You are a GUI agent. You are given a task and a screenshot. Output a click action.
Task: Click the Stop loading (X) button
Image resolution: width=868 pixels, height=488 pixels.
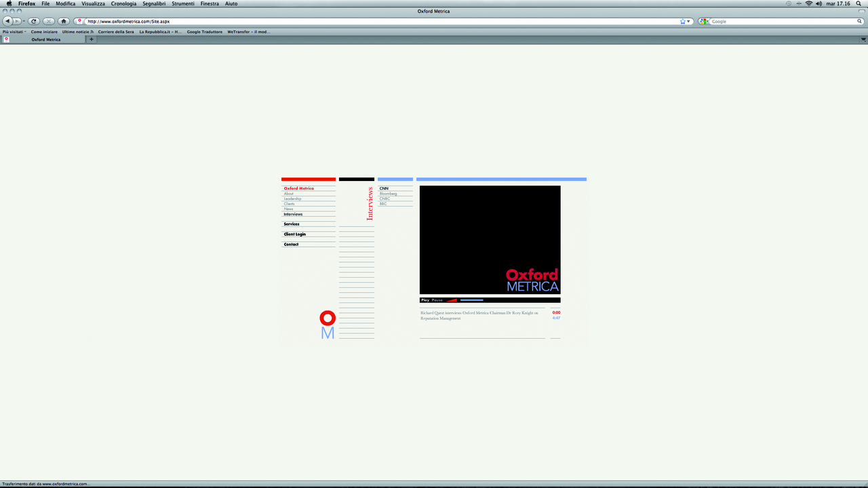pyautogui.click(x=49, y=21)
